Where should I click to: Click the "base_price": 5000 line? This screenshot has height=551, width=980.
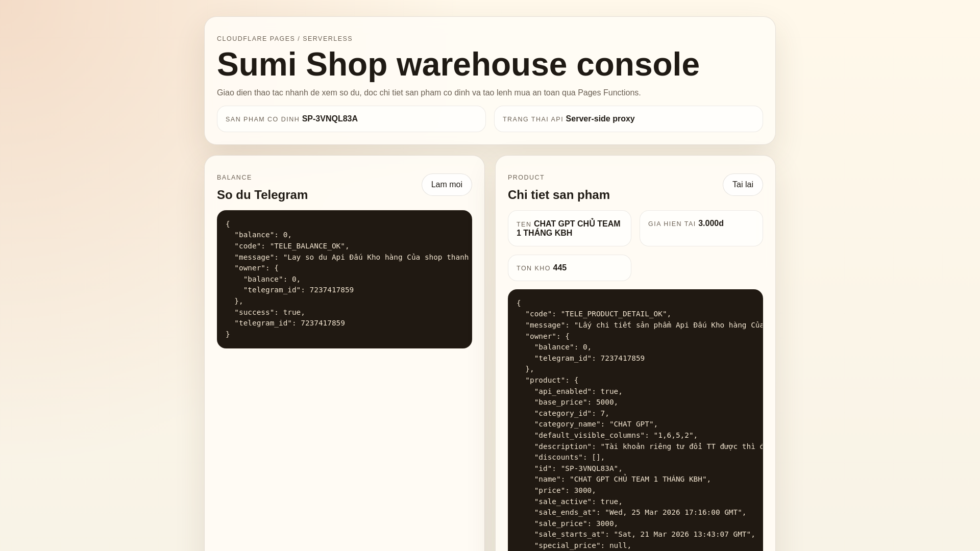(x=576, y=402)
